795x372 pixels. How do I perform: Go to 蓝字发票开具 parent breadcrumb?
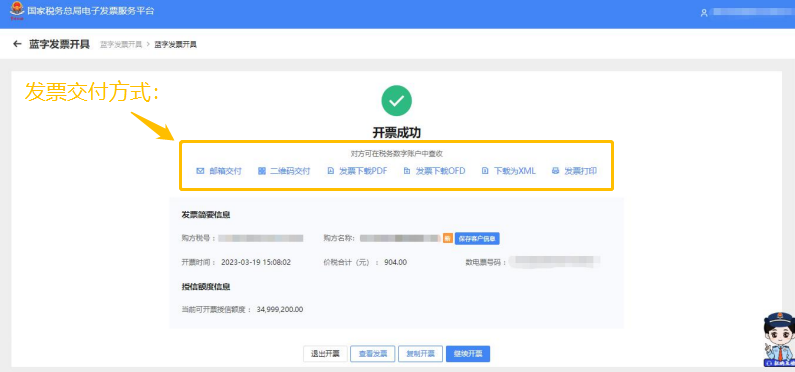click(x=121, y=45)
